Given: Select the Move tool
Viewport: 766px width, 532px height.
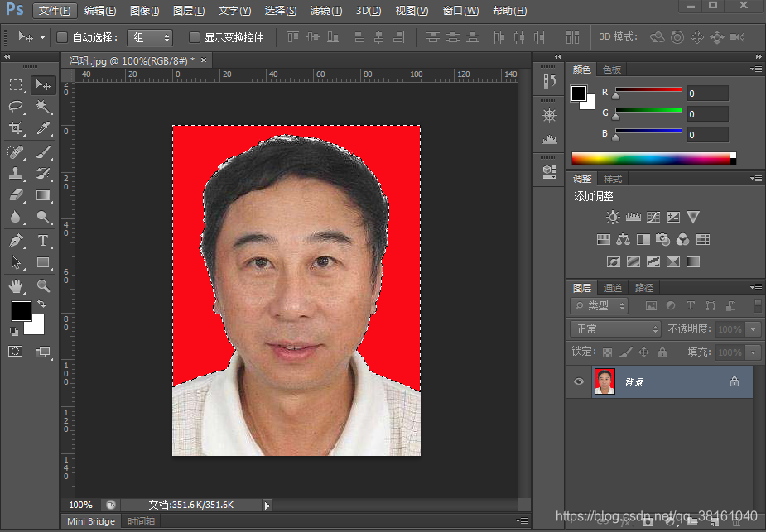Looking at the screenshot, I should (43, 84).
